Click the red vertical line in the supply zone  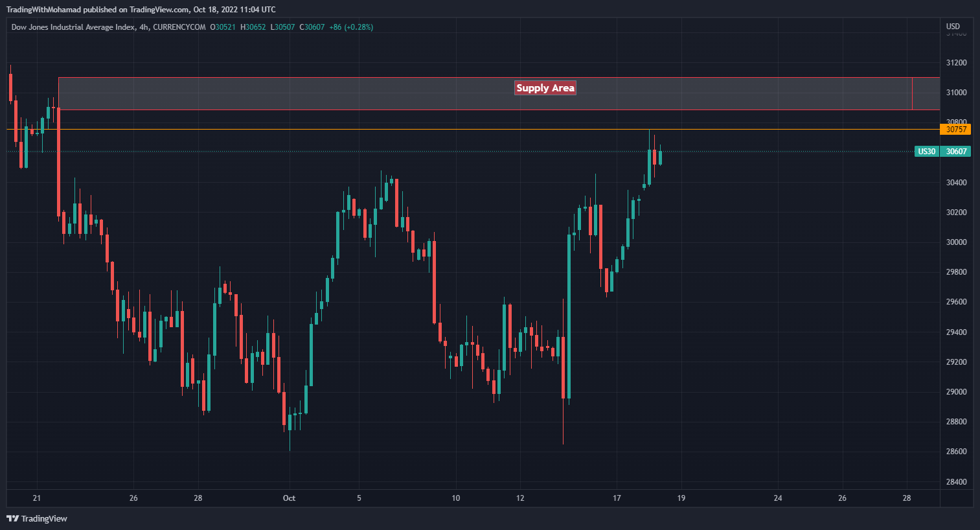(x=912, y=94)
